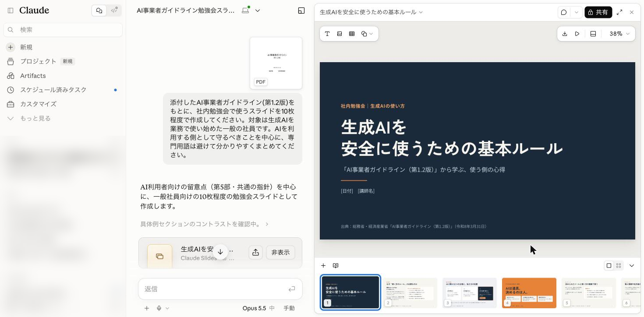Click the download presentation icon
644x317 pixels.
(565, 34)
